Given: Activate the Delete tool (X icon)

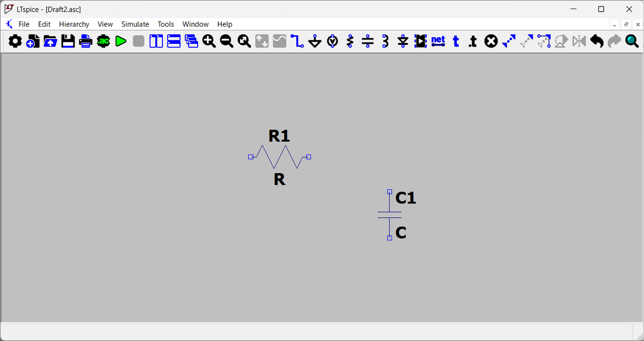Looking at the screenshot, I should tap(491, 41).
